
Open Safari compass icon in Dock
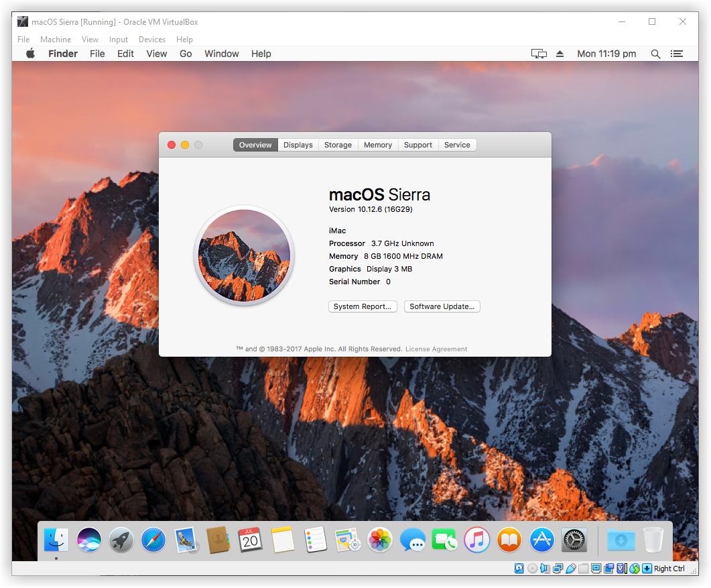[153, 540]
